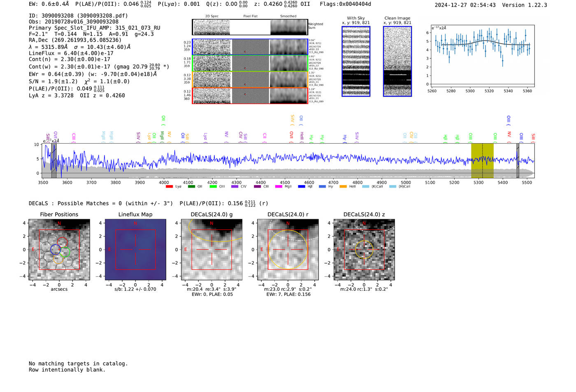Image resolution: width=576 pixels, height=392 pixels.
Task: Click the Primary Spec_Slot_IFU_AMP text line
Action: (x=95, y=28)
